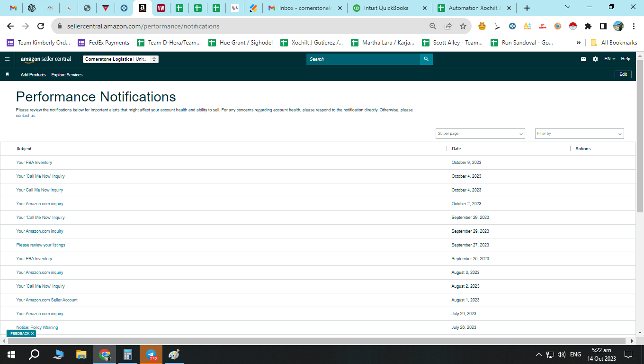Open the bear extension icon

[x=482, y=26]
